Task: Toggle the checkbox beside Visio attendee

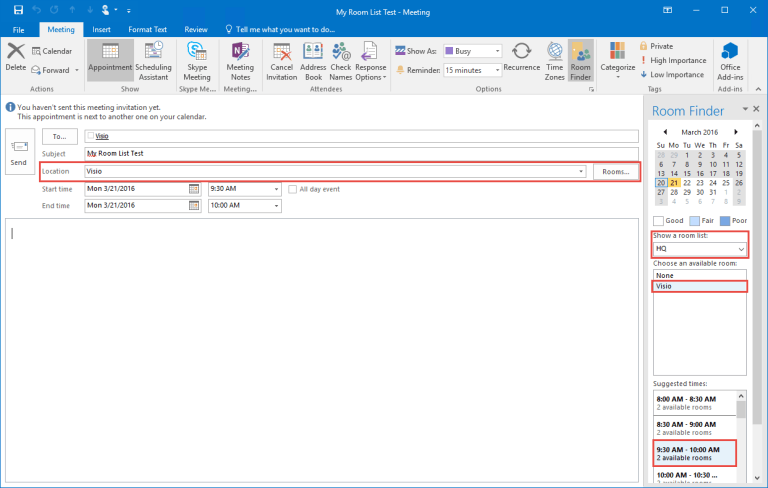Action: coord(91,136)
